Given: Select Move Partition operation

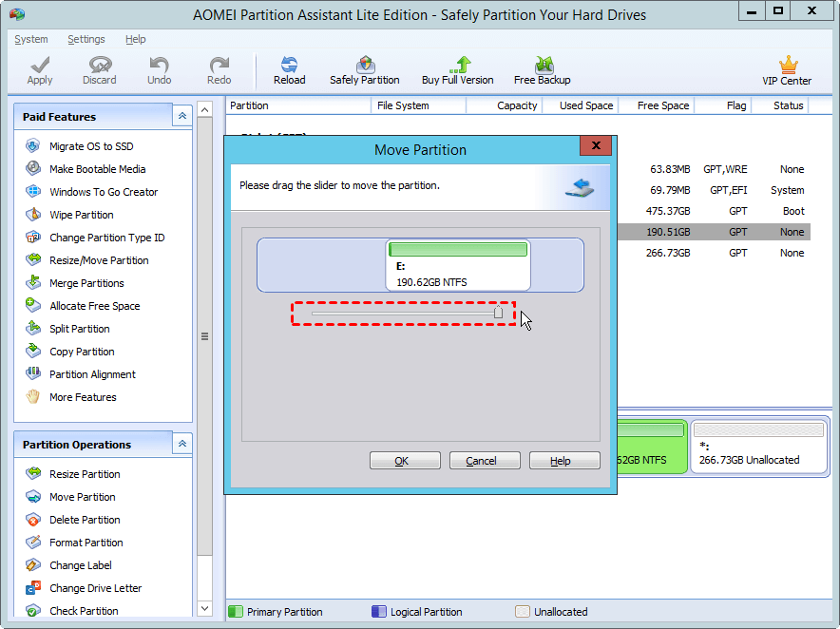Looking at the screenshot, I should pyautogui.click(x=82, y=497).
